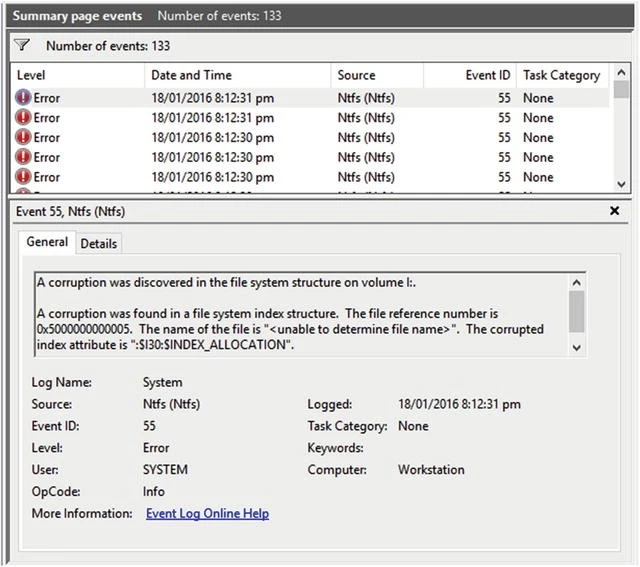Viewport: 640px width, 567px height.
Task: Click the corruption description text box
Action: [300, 314]
